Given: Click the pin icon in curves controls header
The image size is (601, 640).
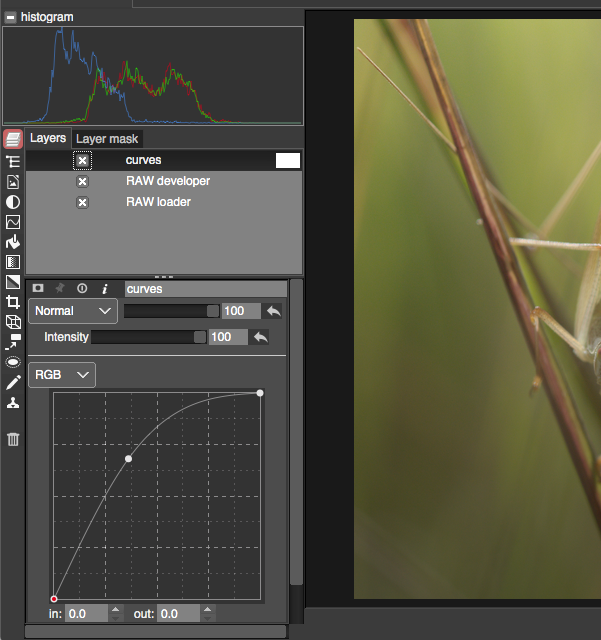Looking at the screenshot, I should point(60,288).
